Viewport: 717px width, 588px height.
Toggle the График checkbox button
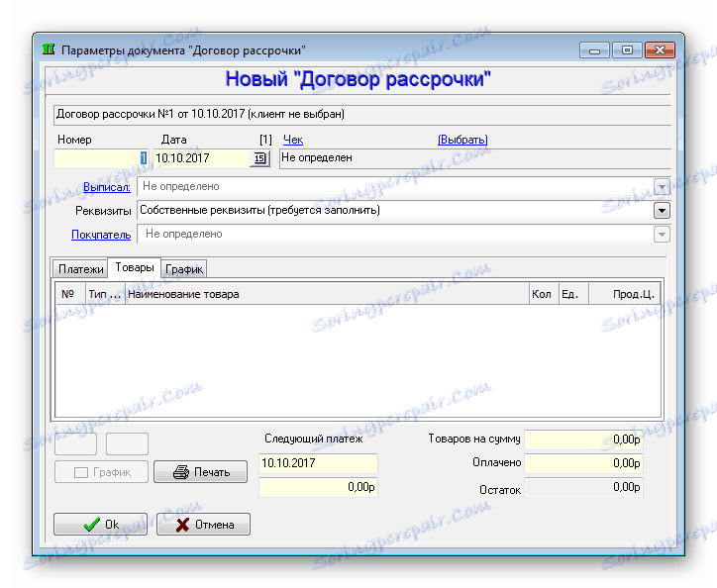coord(102,472)
